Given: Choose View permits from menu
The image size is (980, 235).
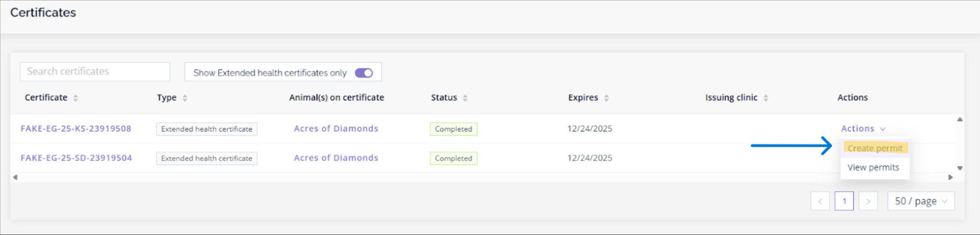Looking at the screenshot, I should pyautogui.click(x=873, y=168).
